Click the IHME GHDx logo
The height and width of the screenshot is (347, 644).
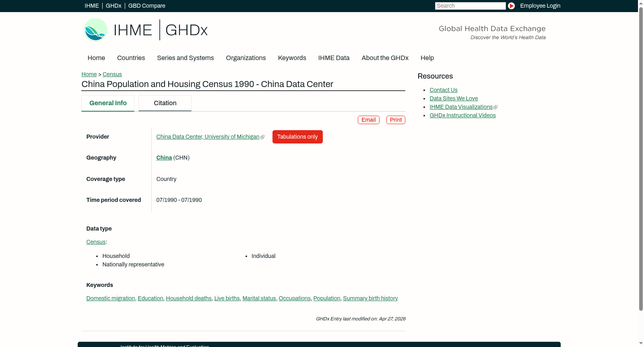[x=146, y=30]
